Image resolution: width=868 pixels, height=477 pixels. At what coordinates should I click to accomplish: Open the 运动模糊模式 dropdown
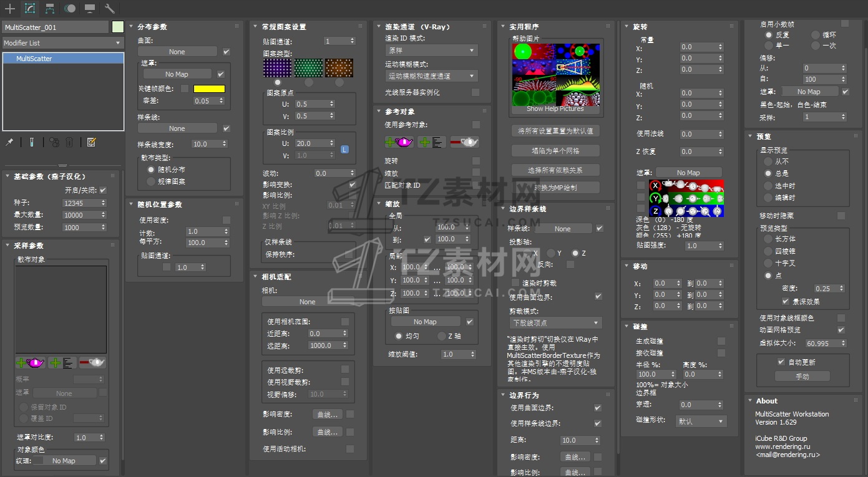[x=431, y=76]
